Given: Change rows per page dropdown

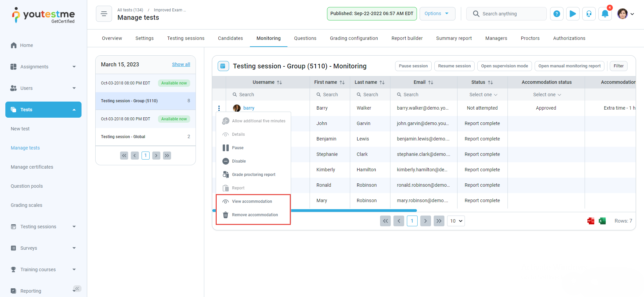Looking at the screenshot, I should [x=456, y=221].
